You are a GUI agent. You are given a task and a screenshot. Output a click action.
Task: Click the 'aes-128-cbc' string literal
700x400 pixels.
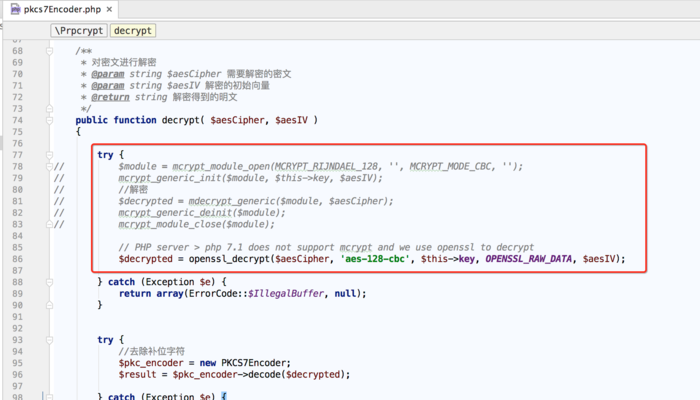(x=375, y=259)
